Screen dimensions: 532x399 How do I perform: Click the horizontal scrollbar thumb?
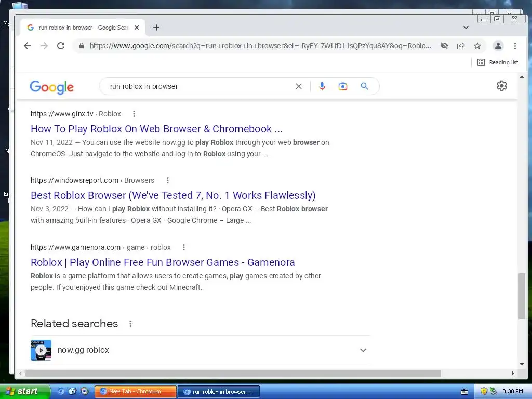233,373
